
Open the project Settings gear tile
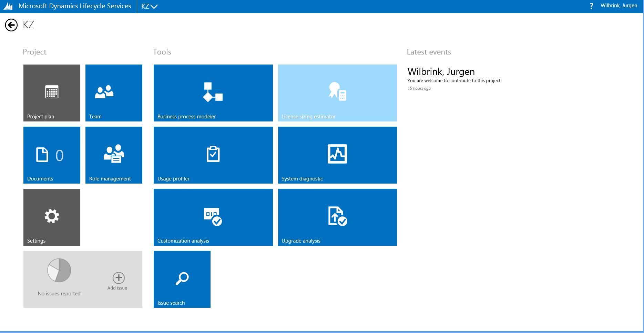point(52,217)
